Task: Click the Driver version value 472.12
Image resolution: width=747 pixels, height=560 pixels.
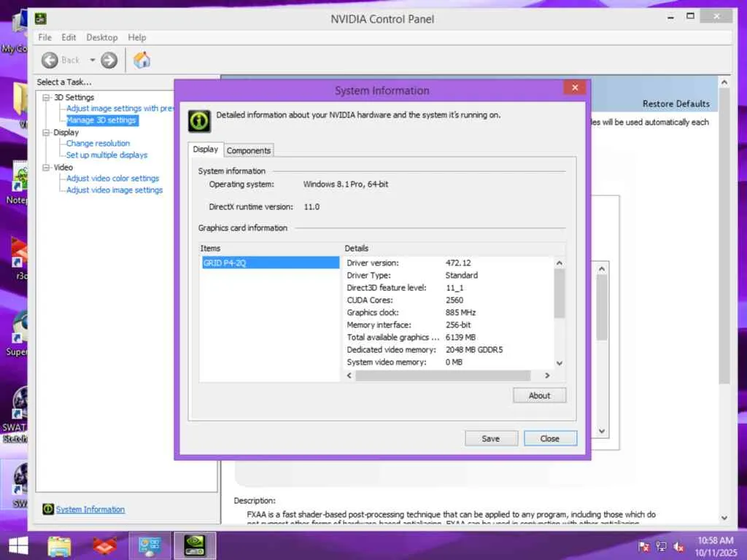Action: [458, 262]
